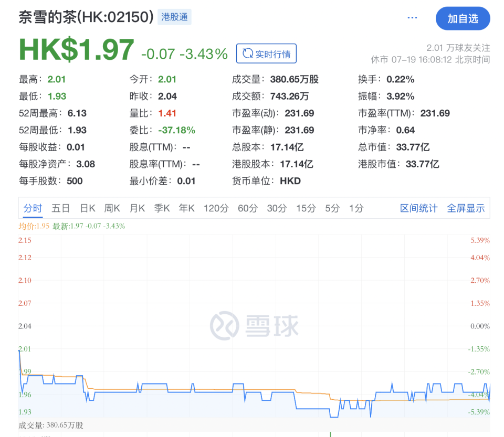This screenshot has width=504, height=437.
Task: Open the 月K chart tab
Action: [137, 208]
